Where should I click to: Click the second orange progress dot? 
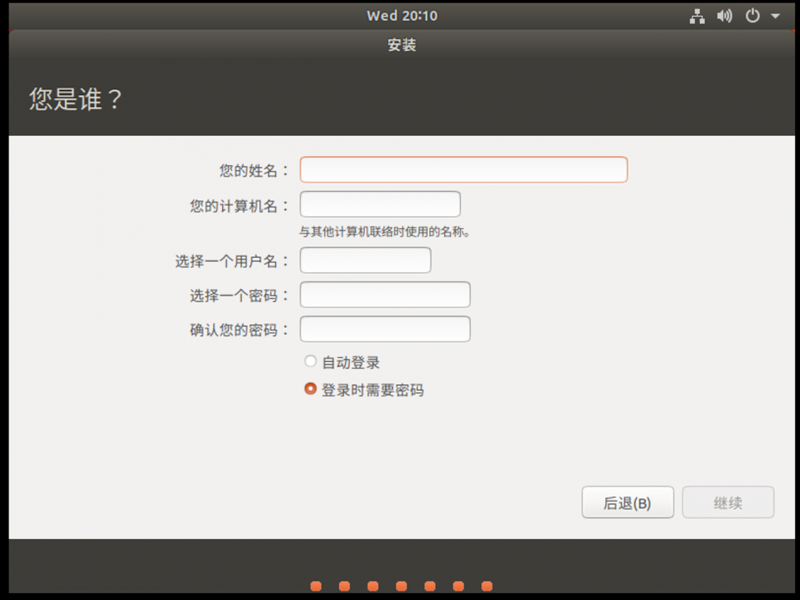point(344,586)
